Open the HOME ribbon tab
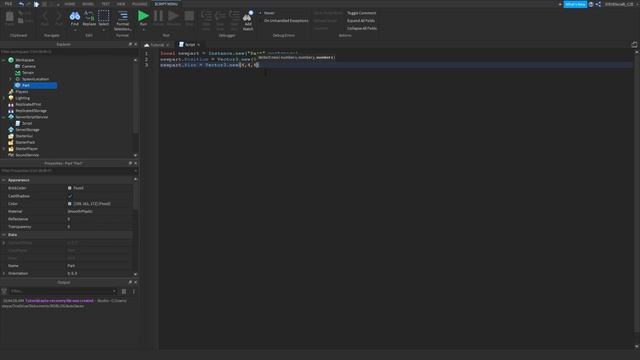Image resolution: width=640 pixels, height=360 pixels. [x=70, y=4]
